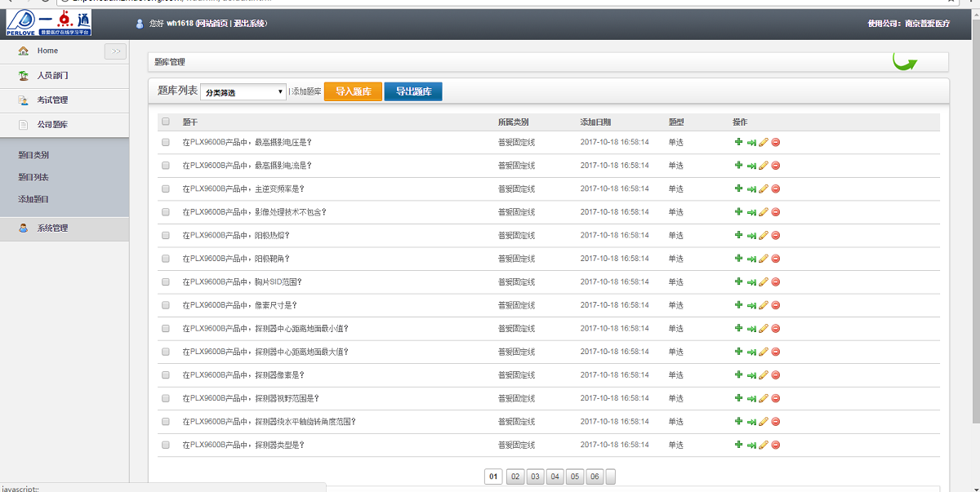
Task: Jump to page 05 of the list
Action: tap(575, 476)
